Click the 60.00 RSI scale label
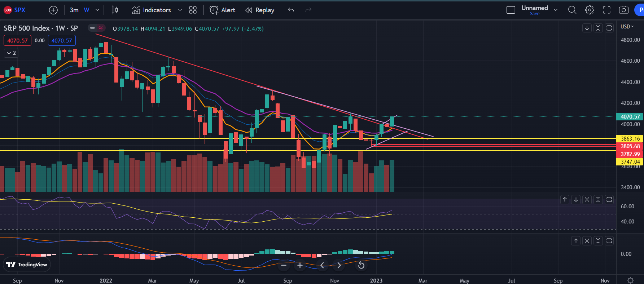 [x=627, y=207]
